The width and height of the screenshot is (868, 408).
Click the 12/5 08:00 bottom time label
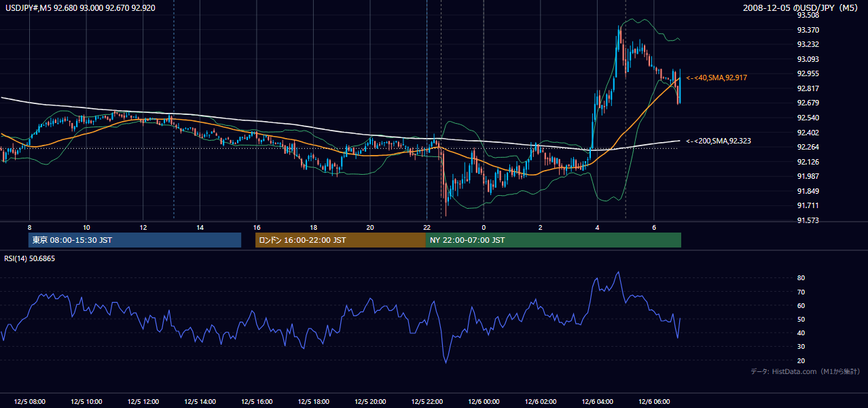point(29,402)
